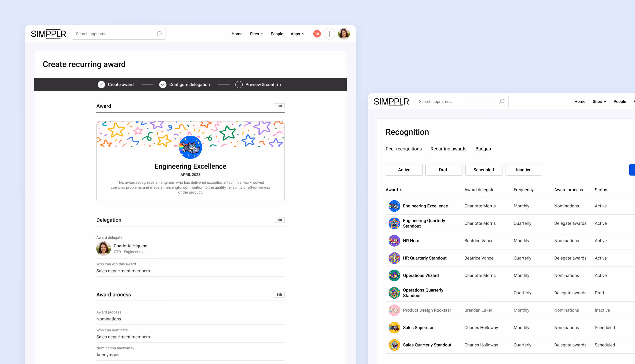Click the Sales Quarterly Standout badge icon

click(x=394, y=345)
